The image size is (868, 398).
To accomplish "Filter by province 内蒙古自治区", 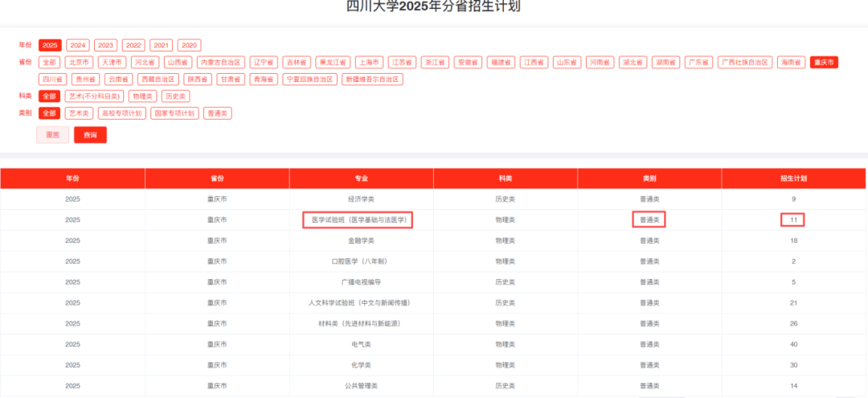I will tap(222, 63).
